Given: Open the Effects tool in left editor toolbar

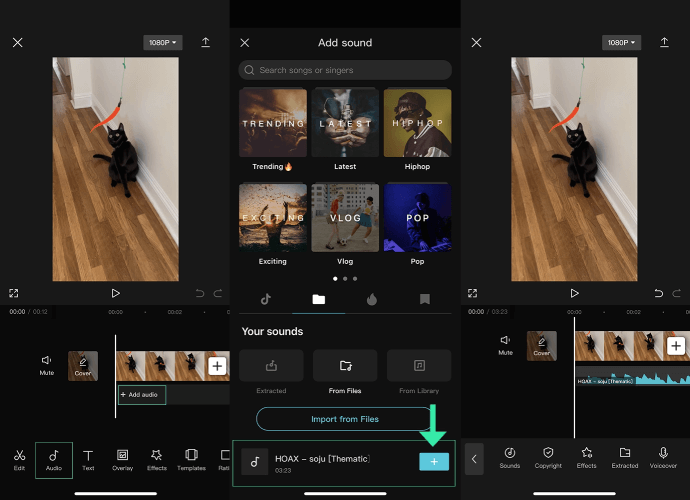Looking at the screenshot, I should (x=157, y=460).
